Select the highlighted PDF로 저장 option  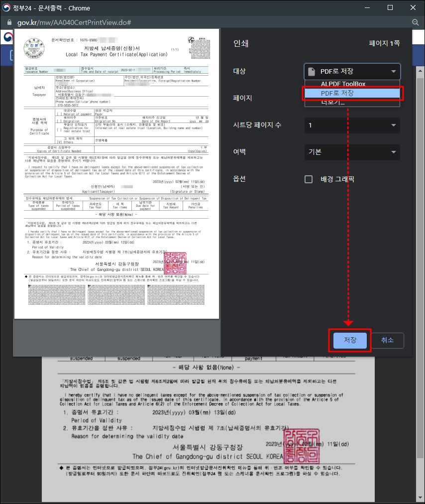coord(352,93)
